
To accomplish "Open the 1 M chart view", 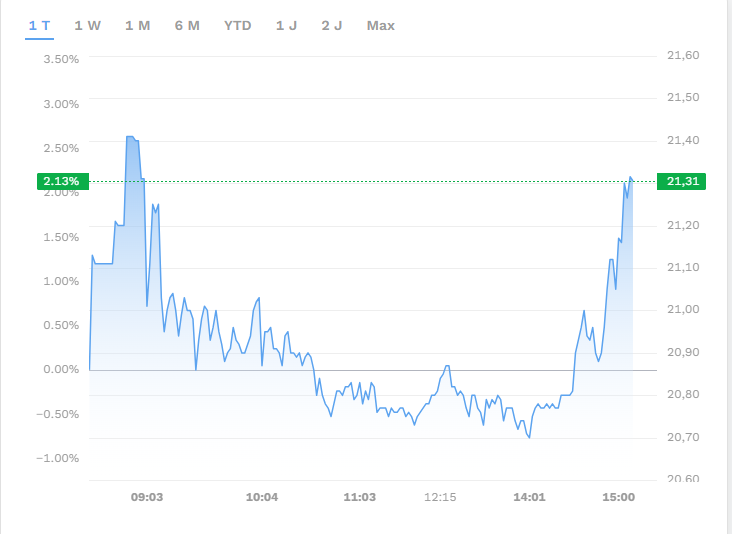I will coord(138,25).
